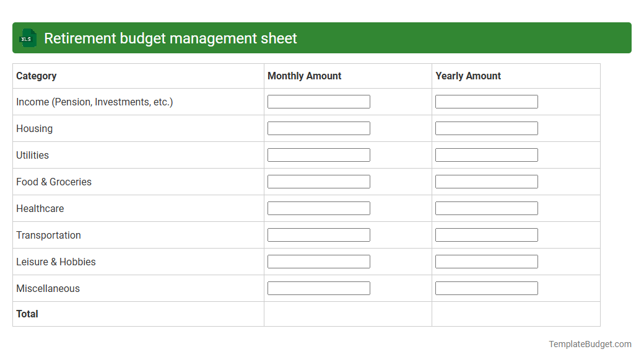Click the Transportation monthly amount field
Image resolution: width=644 pixels, height=362 pixels.
(318, 234)
